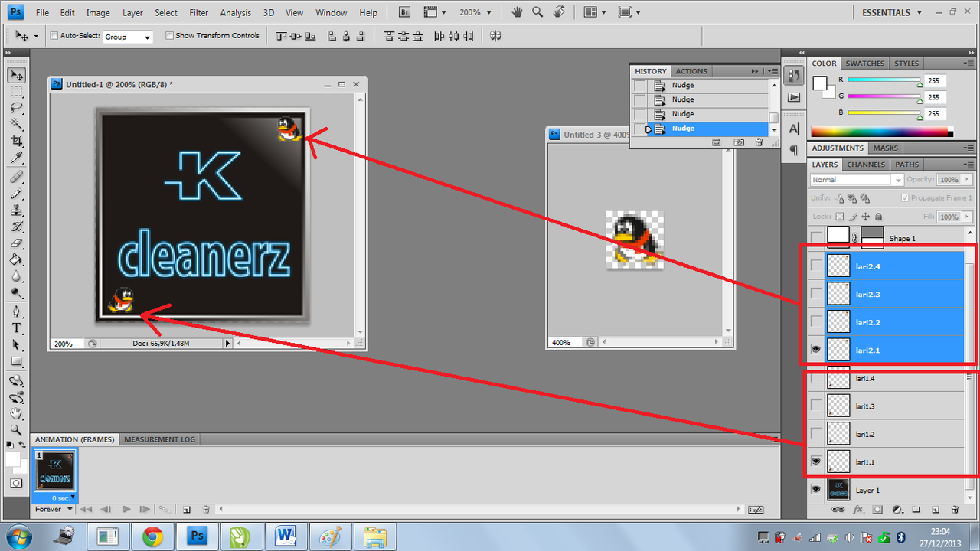Select the Clone Stamp tool

(17, 210)
